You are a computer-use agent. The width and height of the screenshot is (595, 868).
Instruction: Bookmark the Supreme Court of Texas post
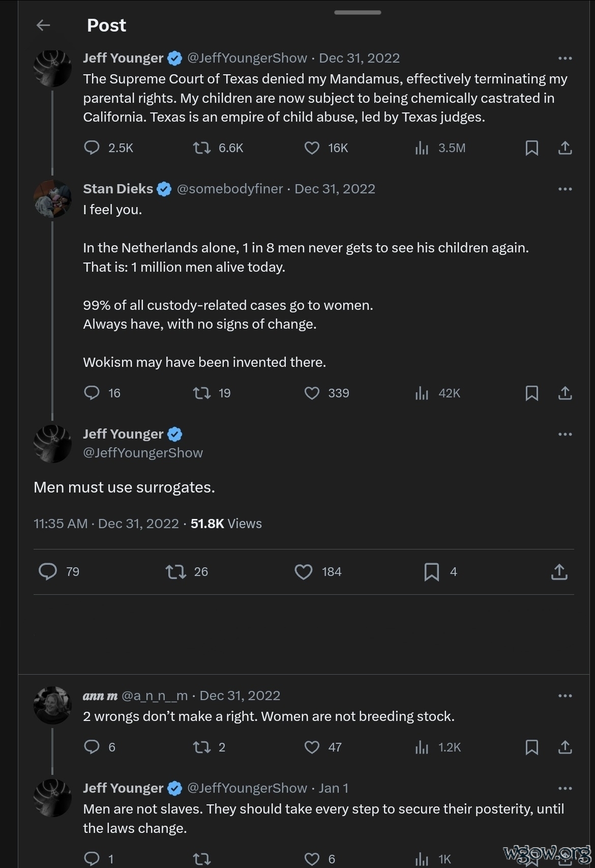click(x=531, y=148)
